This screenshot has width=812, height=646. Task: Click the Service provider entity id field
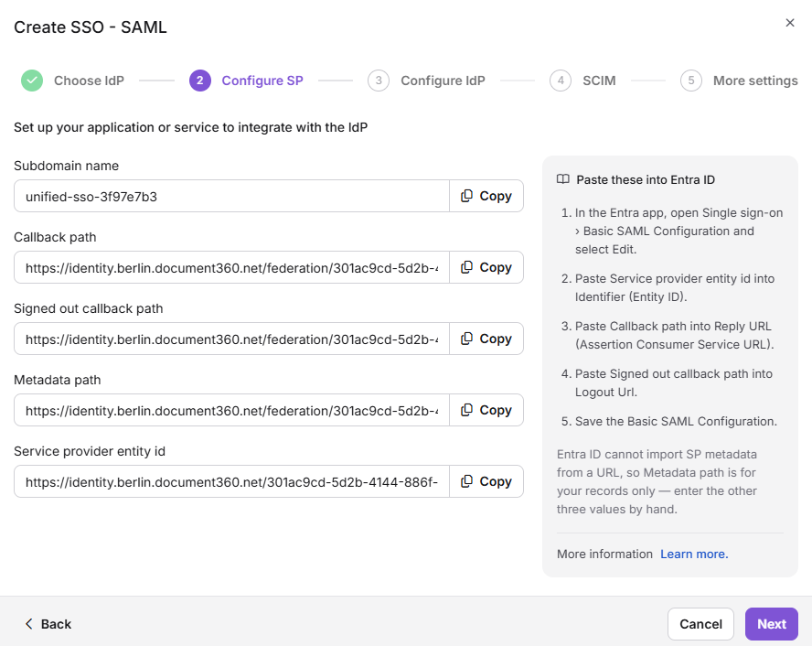point(231,481)
